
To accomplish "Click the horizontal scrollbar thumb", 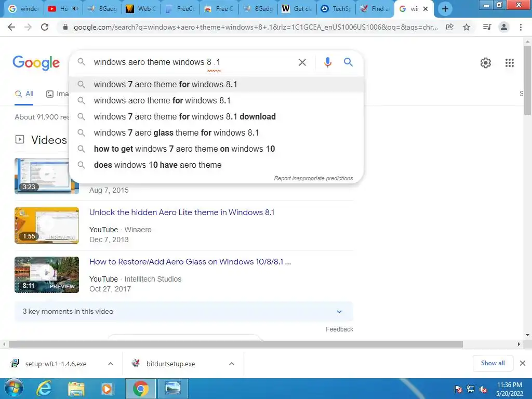I will pyautogui.click(x=236, y=344).
